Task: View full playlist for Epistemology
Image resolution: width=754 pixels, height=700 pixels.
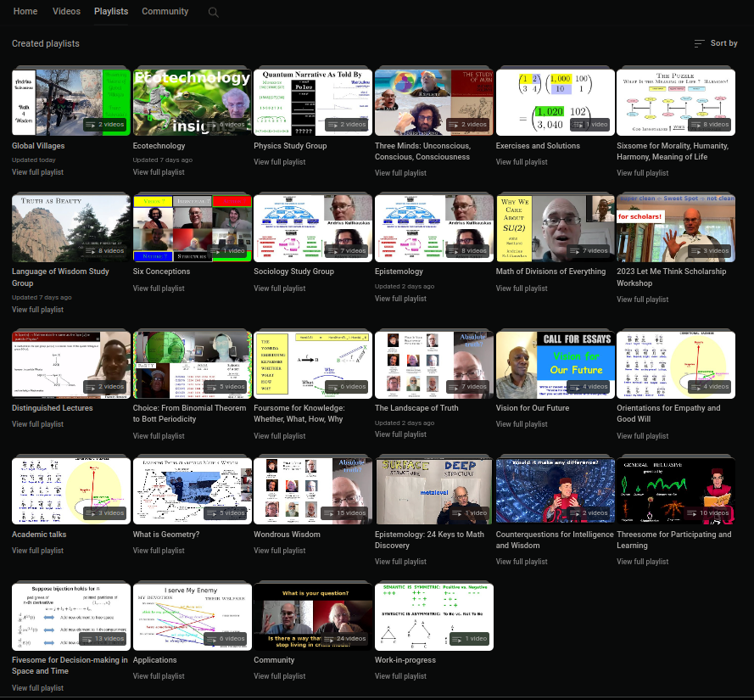Action: (400, 299)
